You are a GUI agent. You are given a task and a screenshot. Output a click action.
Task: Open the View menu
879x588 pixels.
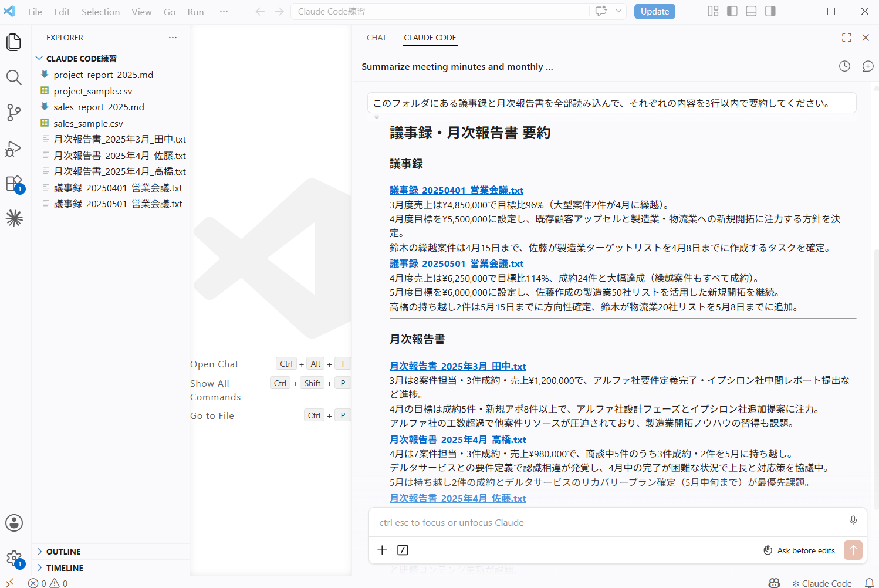tap(141, 12)
